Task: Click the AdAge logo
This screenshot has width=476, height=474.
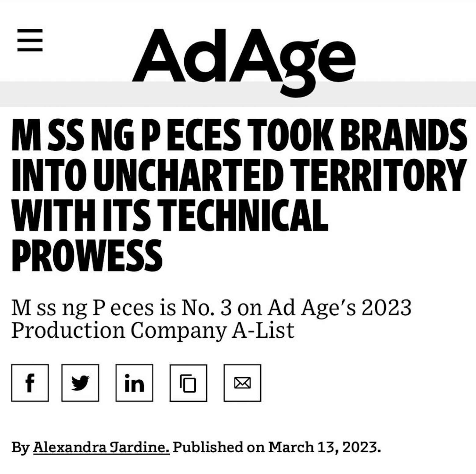Action: (x=243, y=58)
